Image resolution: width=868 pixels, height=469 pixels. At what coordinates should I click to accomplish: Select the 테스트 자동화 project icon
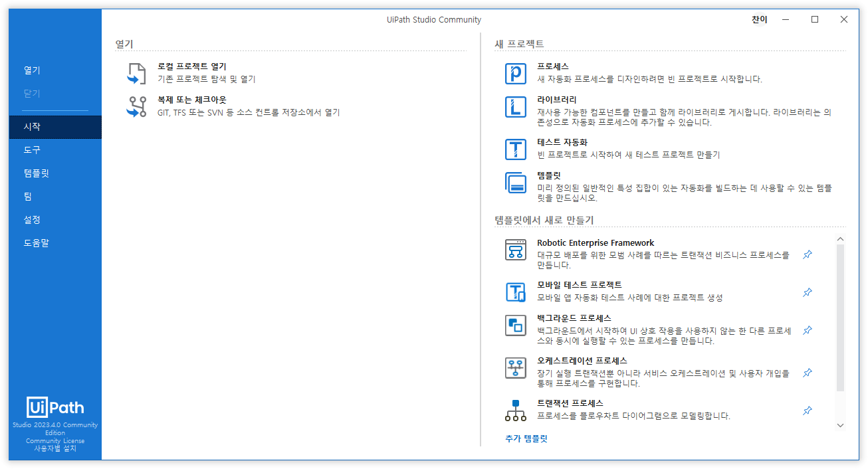(x=516, y=149)
